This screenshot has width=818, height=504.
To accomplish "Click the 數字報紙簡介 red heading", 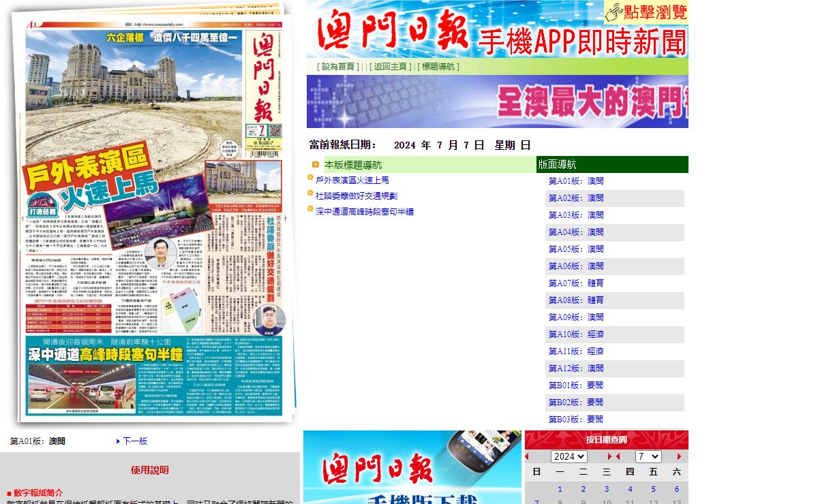I will [x=38, y=492].
